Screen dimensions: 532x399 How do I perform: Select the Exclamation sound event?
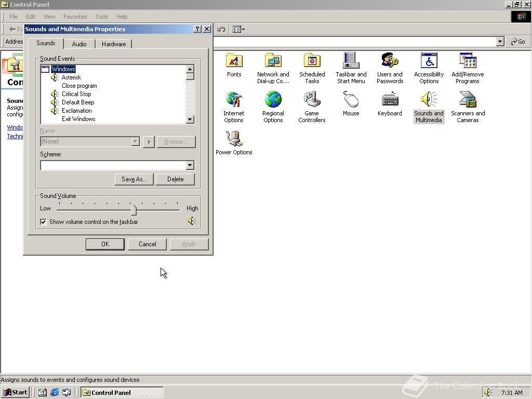point(77,111)
